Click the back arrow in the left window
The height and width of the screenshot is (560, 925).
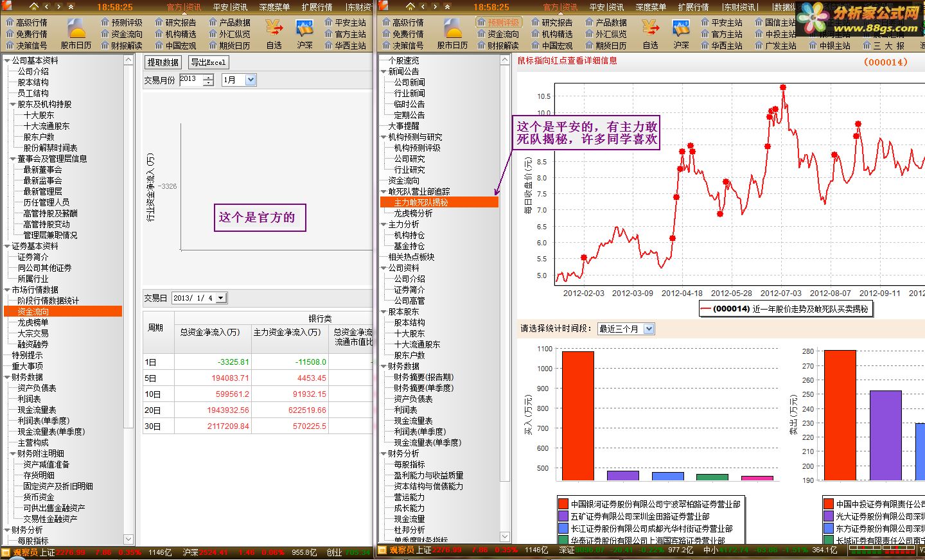(x=47, y=6)
